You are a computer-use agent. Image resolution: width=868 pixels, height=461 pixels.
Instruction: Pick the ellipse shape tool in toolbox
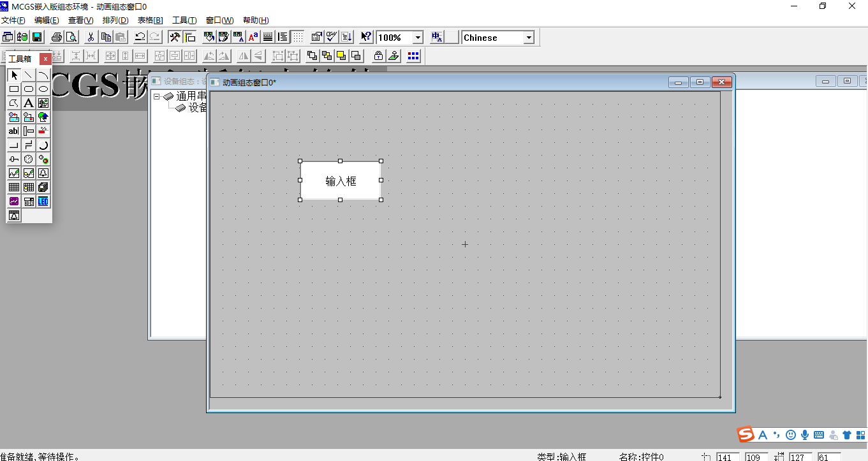coord(43,89)
